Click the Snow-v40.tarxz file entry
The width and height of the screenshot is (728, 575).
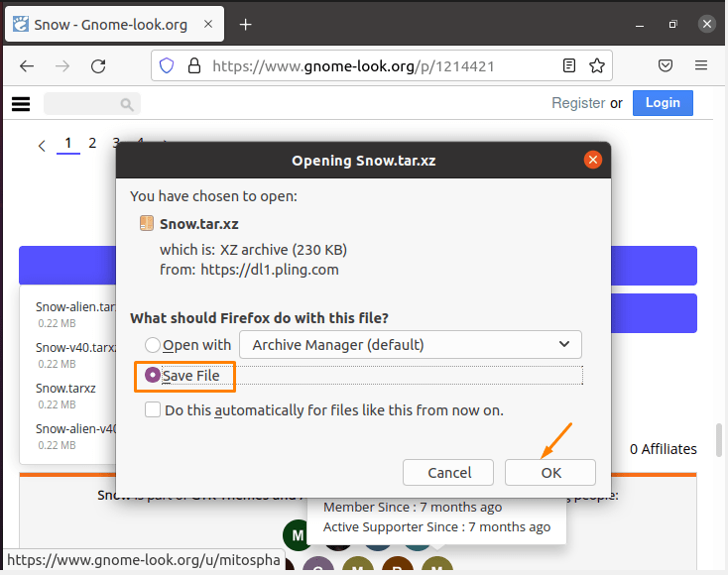(x=75, y=348)
